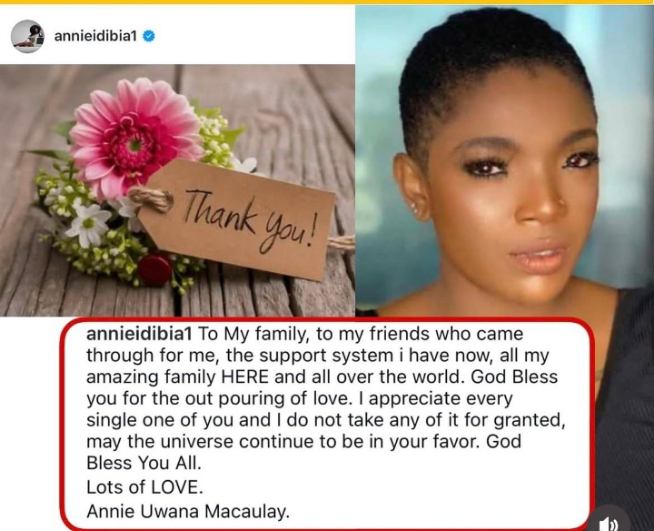Viewport: 654px width, 531px height.
Task: Open the annieidibia1 profile avatar
Action: (x=28, y=36)
